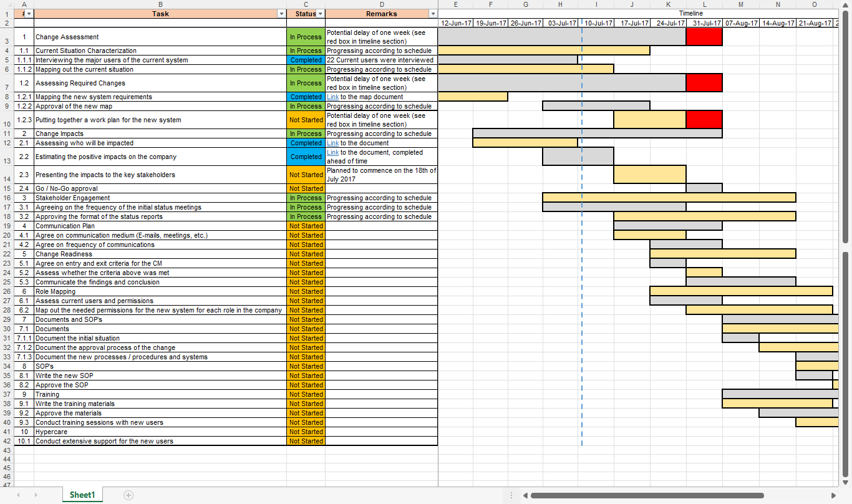Click the red delay box in Change Assessment row
852x504 pixels.
pos(704,37)
